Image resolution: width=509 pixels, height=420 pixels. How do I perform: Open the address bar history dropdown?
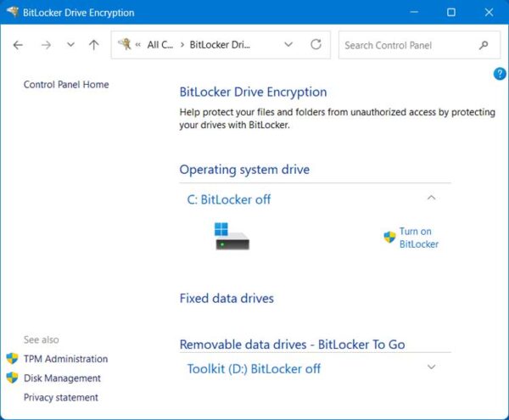click(288, 45)
